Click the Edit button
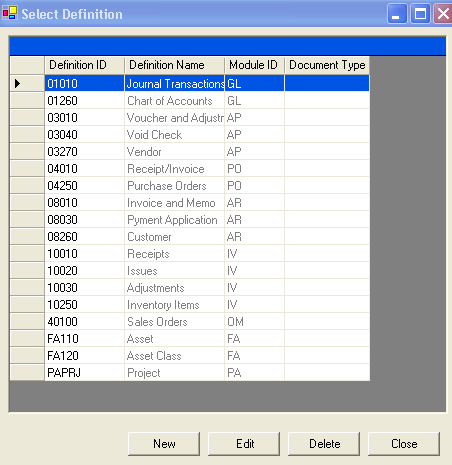The image size is (452, 465). click(244, 444)
